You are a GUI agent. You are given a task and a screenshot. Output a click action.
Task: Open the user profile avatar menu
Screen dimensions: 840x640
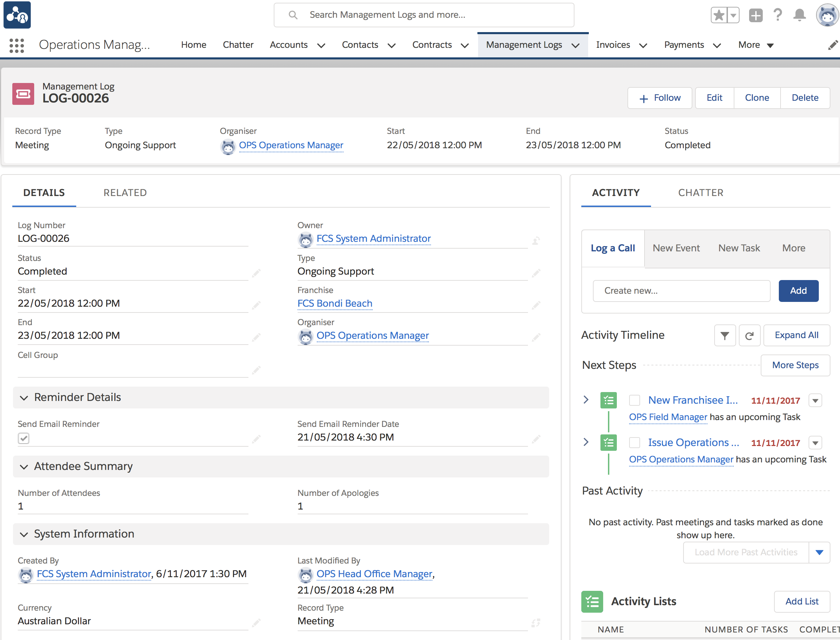point(827,15)
